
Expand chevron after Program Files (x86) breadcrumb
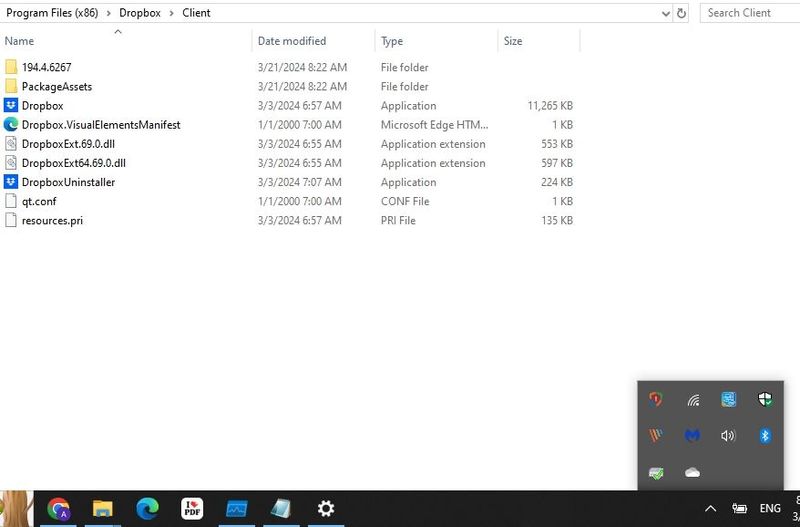[108, 13]
